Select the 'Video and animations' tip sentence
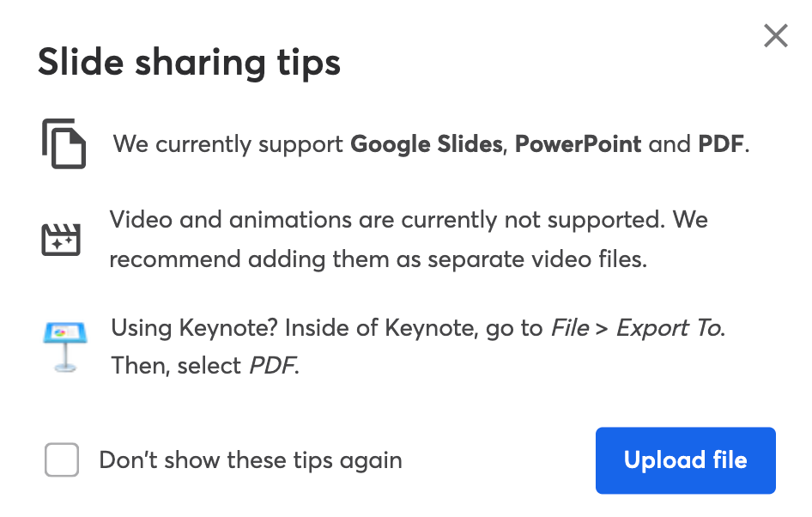 (x=387, y=220)
